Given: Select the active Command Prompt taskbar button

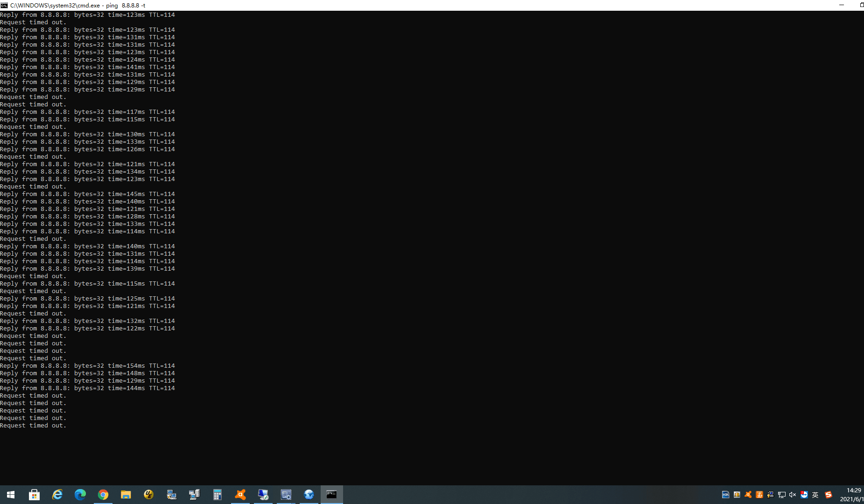Looking at the screenshot, I should tap(331, 495).
